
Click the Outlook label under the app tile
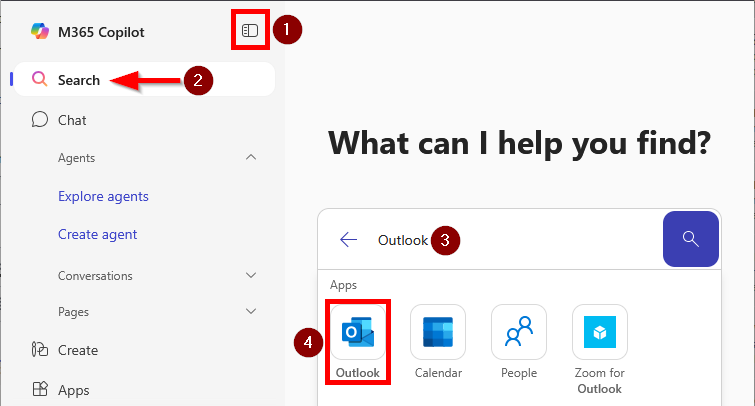click(x=358, y=373)
